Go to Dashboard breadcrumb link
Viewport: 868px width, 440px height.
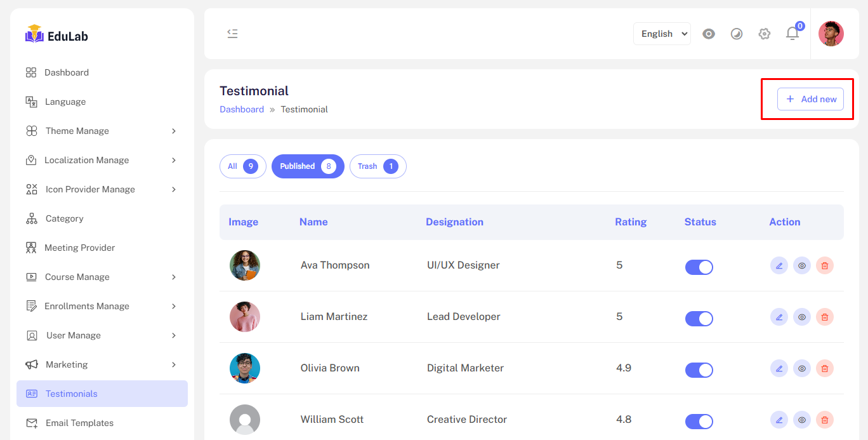click(x=242, y=109)
